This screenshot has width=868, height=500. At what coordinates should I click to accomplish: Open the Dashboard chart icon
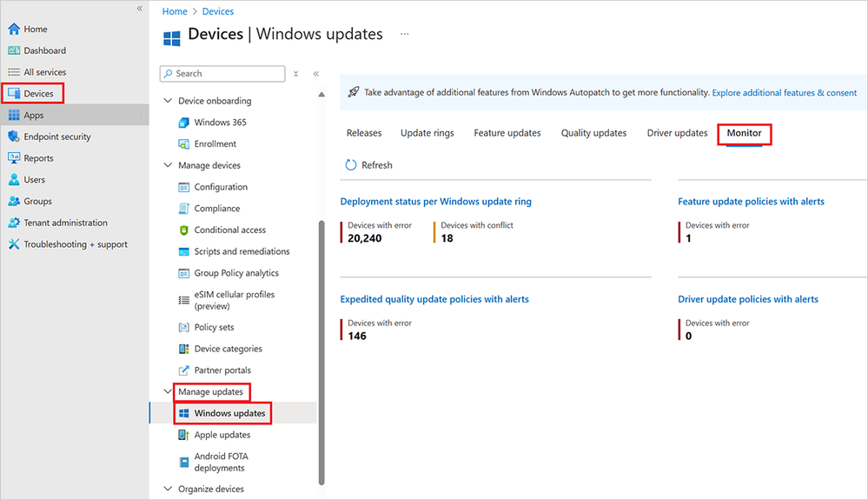(14, 50)
